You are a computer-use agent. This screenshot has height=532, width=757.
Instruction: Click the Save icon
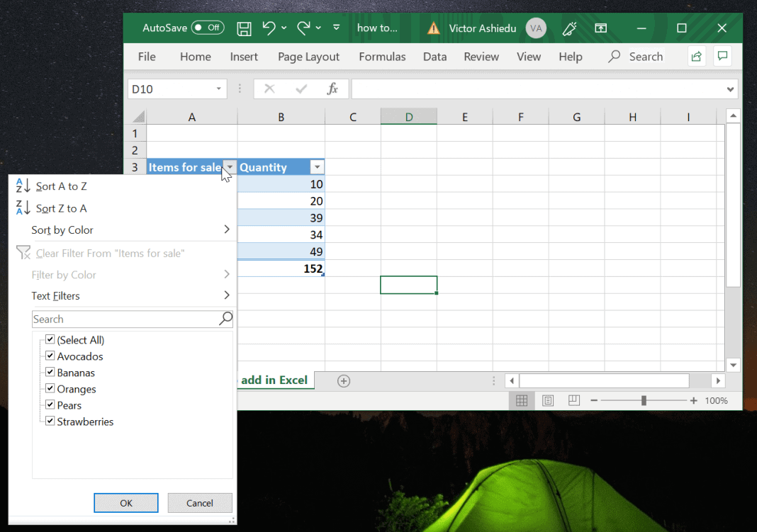click(x=244, y=28)
